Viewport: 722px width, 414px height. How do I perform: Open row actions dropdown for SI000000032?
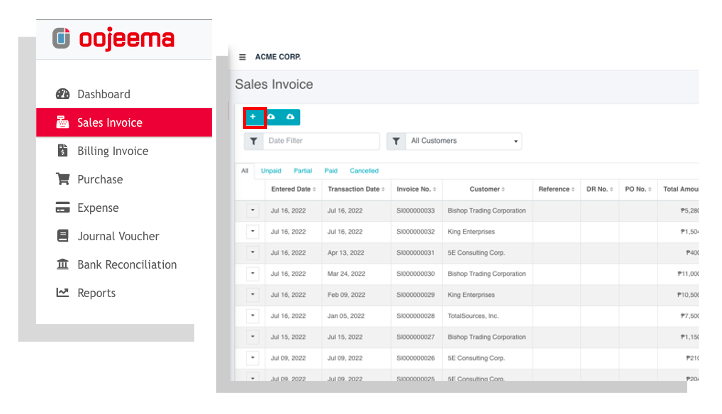click(252, 232)
